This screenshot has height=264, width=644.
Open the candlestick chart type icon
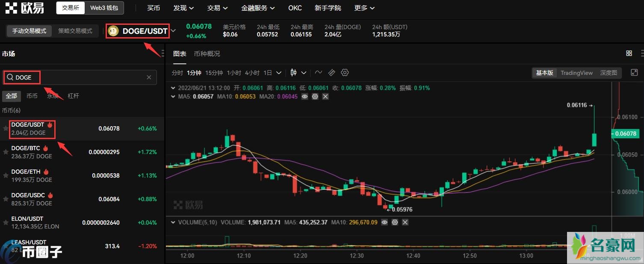tap(293, 73)
